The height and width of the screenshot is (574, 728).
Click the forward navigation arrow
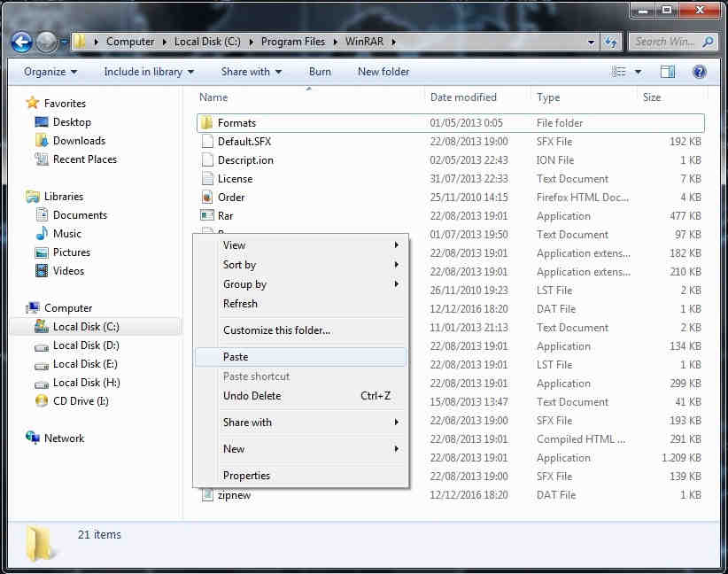click(44, 41)
